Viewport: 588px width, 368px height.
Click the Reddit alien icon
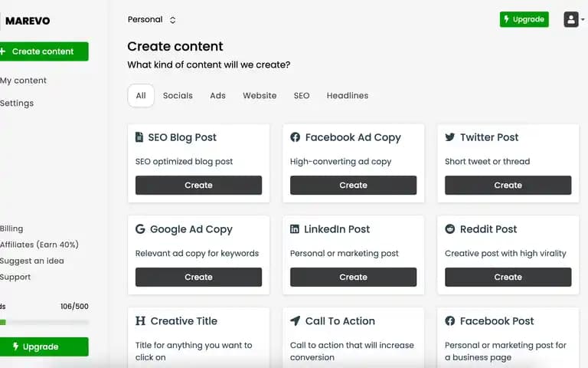pyautogui.click(x=450, y=228)
